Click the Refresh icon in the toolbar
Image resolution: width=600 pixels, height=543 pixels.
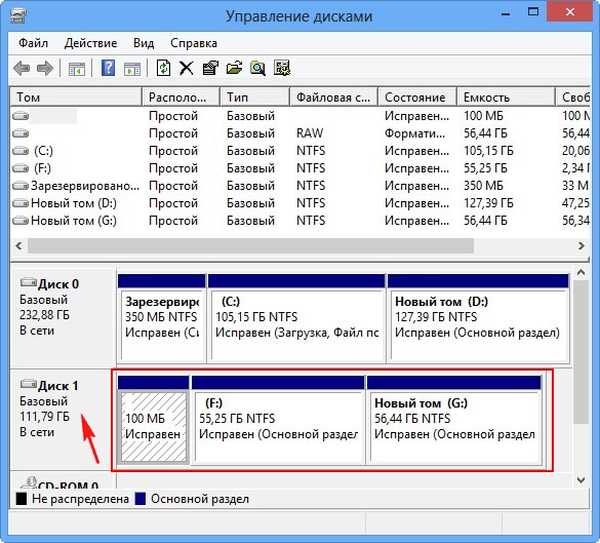pos(163,68)
